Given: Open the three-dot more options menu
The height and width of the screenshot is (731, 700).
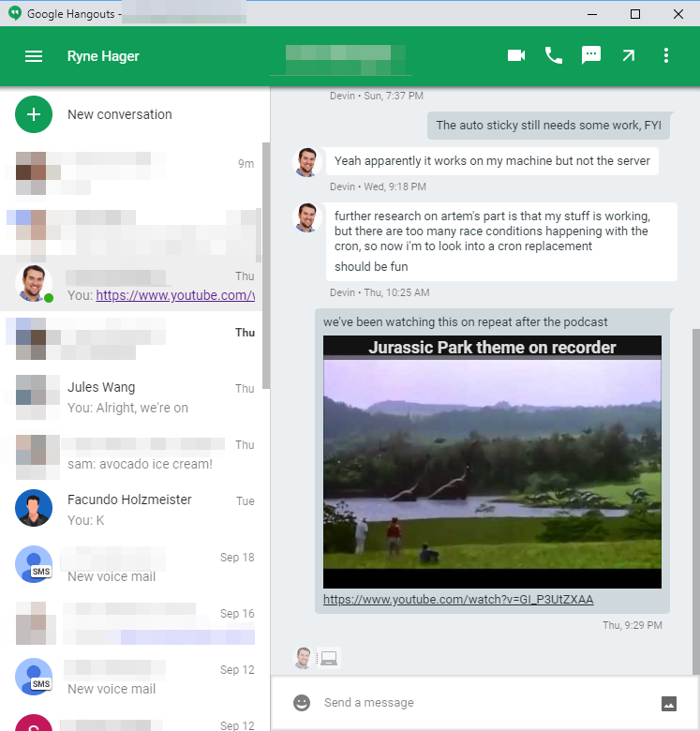Looking at the screenshot, I should (x=666, y=56).
